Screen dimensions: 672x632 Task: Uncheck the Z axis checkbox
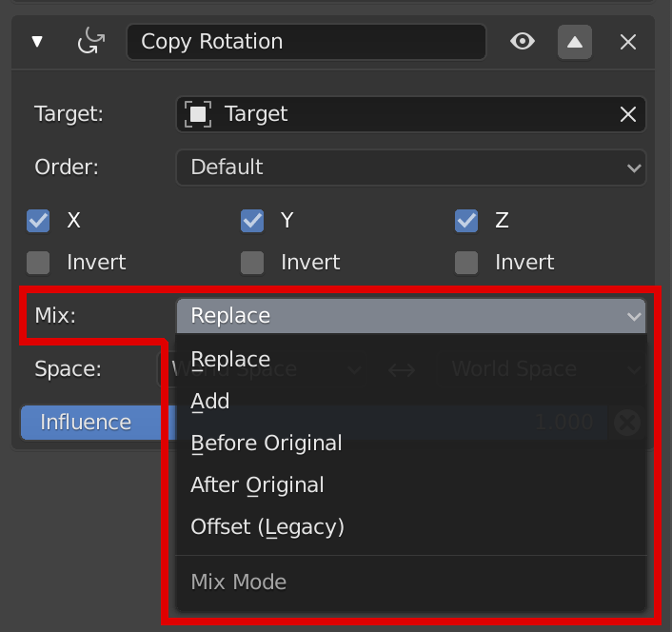pos(466,221)
